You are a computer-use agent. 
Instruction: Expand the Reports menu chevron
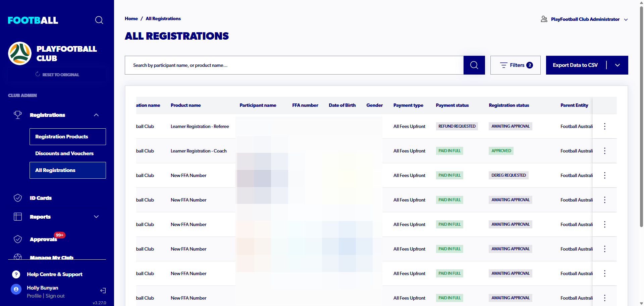[x=96, y=217]
